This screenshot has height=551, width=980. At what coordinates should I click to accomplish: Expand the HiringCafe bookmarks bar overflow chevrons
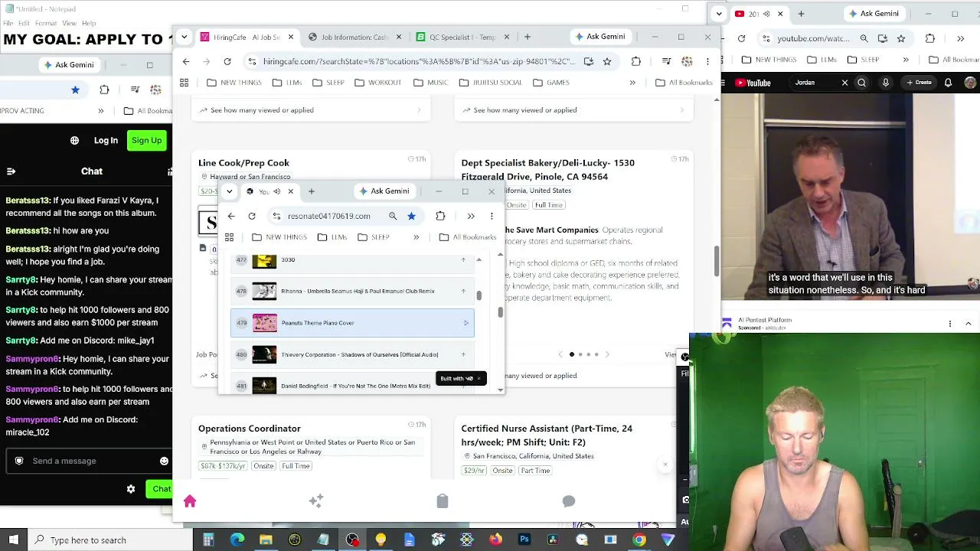[x=632, y=83]
